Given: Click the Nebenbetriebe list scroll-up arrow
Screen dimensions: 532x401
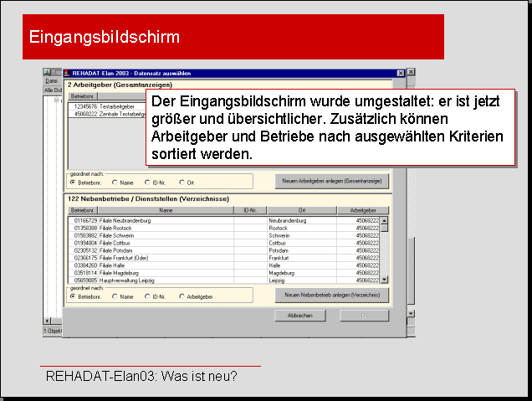Looking at the screenshot, I should click(385, 220).
